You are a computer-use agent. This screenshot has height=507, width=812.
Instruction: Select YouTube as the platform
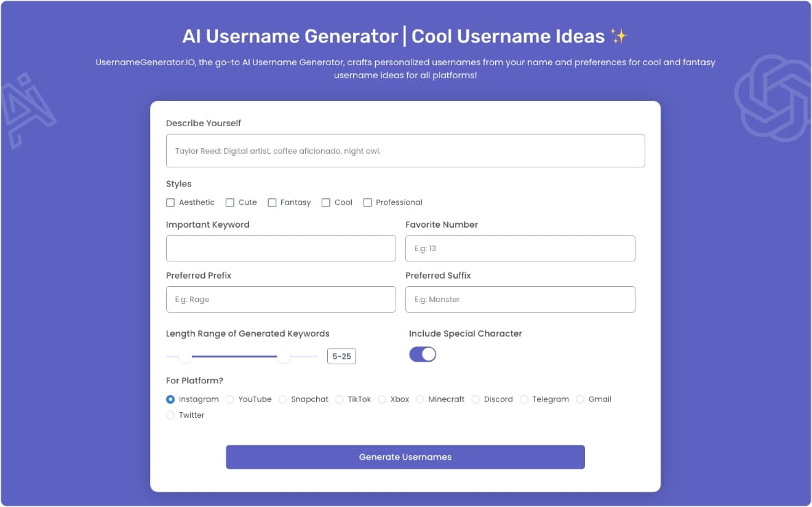[x=230, y=399]
